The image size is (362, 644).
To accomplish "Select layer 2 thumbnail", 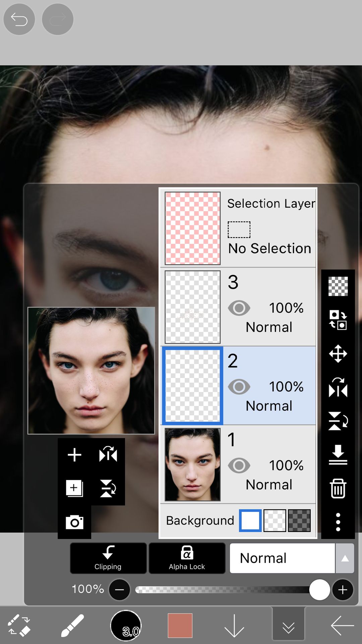I will [x=193, y=386].
